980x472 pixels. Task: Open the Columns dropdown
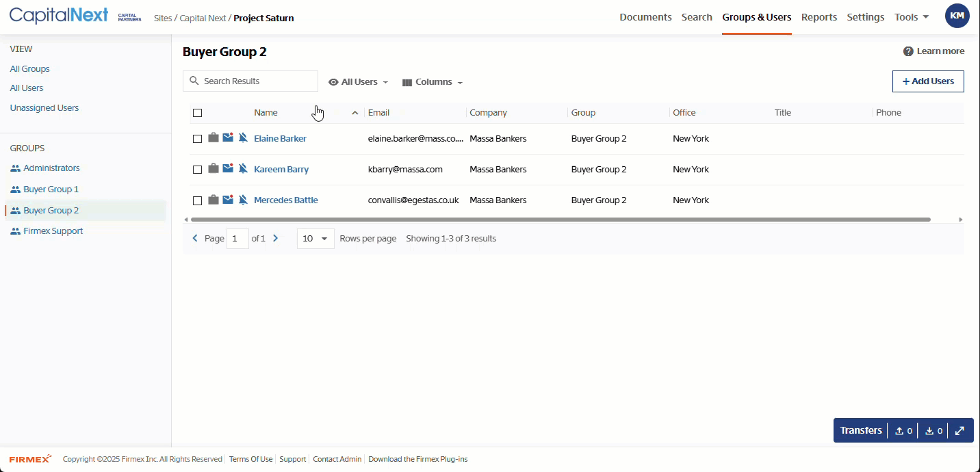point(433,81)
